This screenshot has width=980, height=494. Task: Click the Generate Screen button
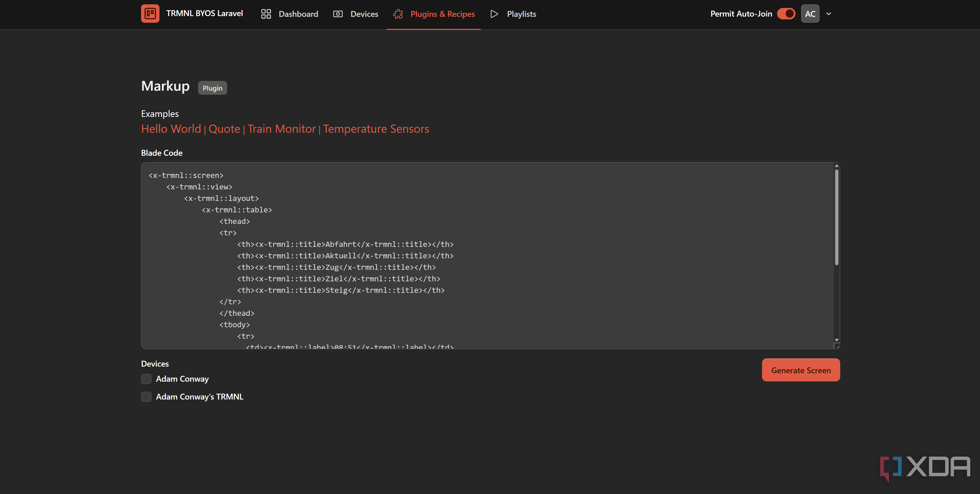click(x=801, y=370)
